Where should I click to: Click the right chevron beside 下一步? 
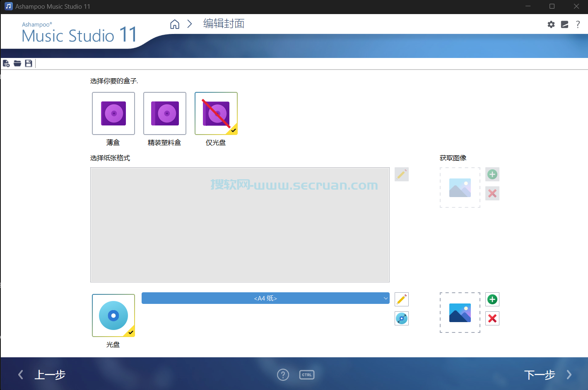569,375
